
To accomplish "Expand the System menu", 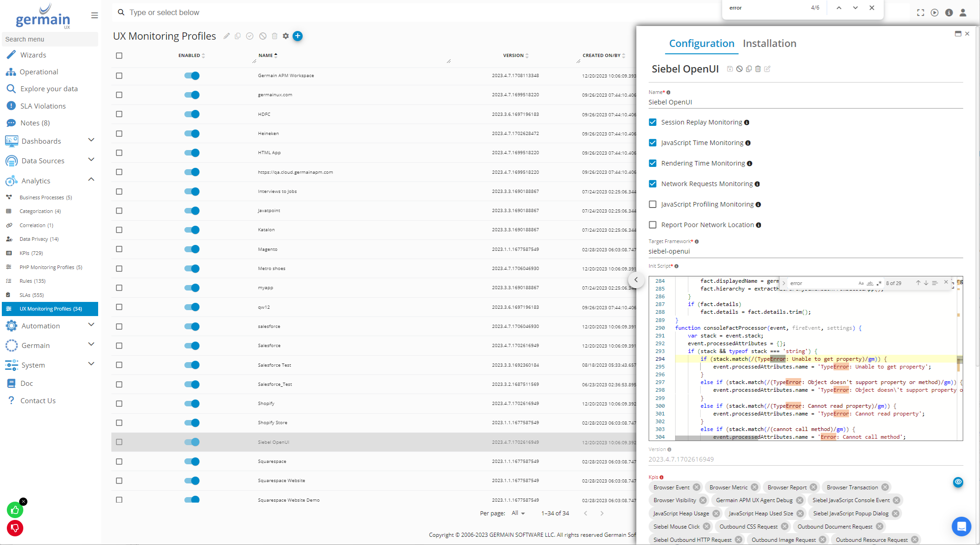I will click(91, 364).
